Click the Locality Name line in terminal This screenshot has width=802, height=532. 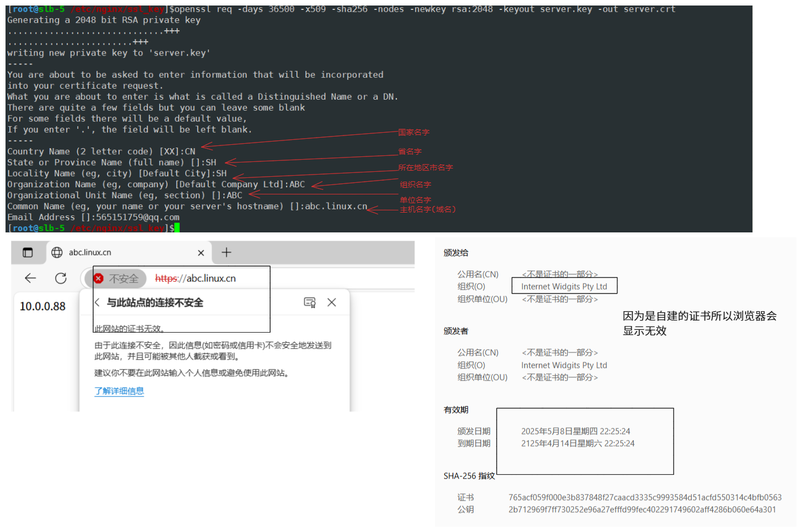pos(117,173)
